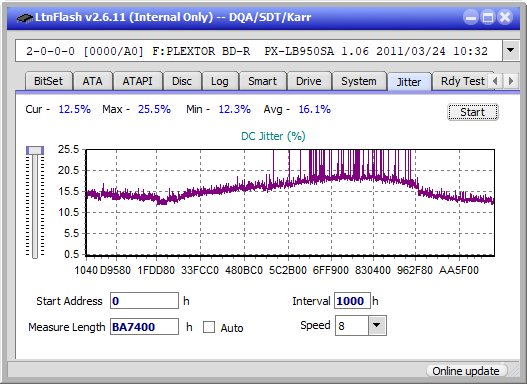The width and height of the screenshot is (527, 384).
Task: Close the LtnFlash window
Action: 505,17
